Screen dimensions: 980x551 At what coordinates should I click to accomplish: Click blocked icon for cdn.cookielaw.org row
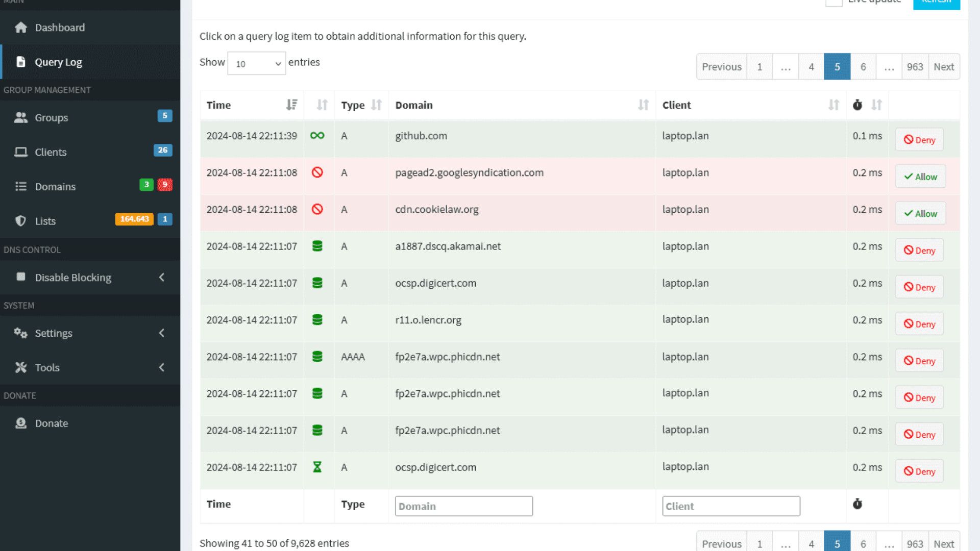coord(317,209)
